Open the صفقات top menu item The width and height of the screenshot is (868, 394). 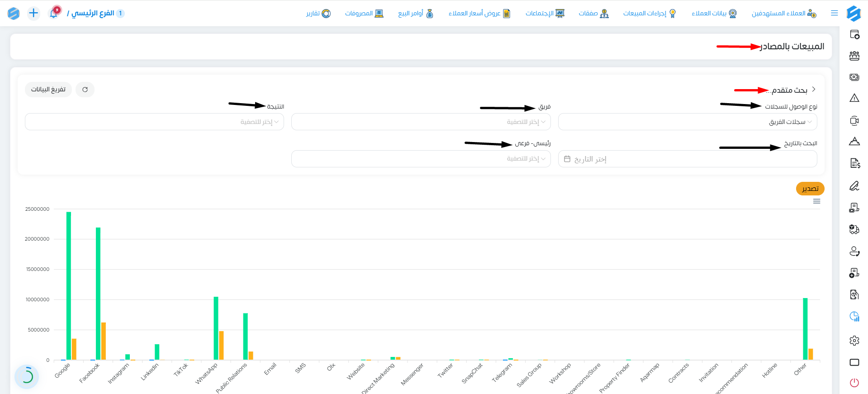(593, 13)
